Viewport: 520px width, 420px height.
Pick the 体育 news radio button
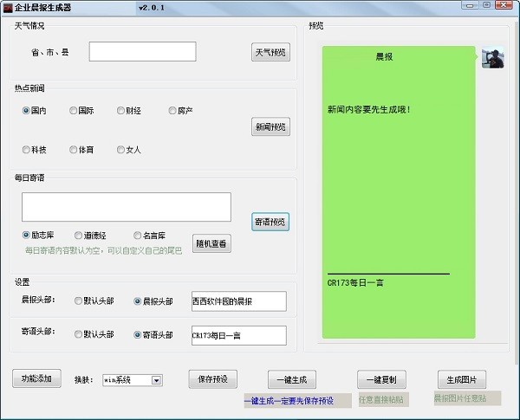tap(74, 150)
